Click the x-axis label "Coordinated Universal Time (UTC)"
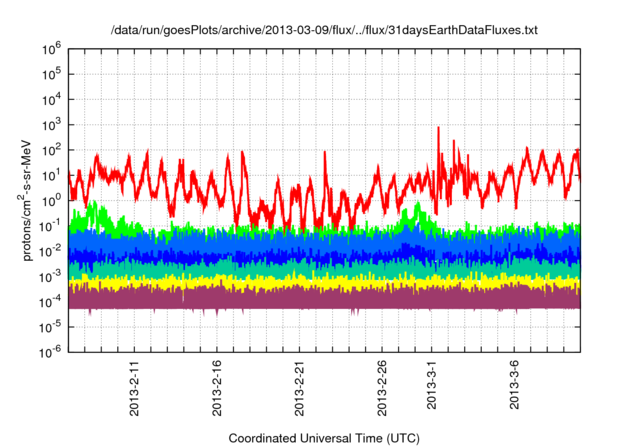The image size is (640, 448). pyautogui.click(x=324, y=438)
